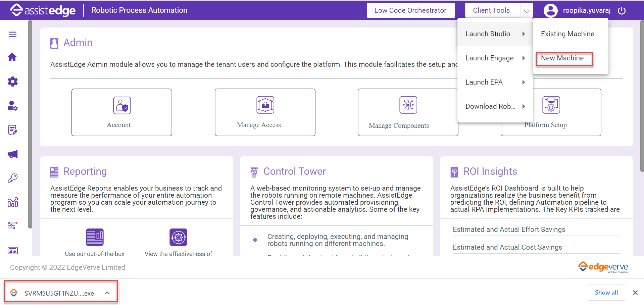Screen dimensions: 644x305
Task: Click the power logout icon
Action: 622,10
